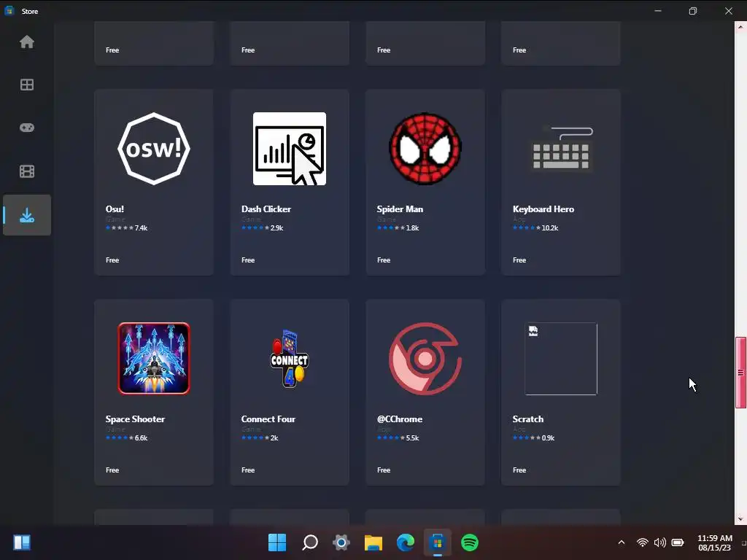Open the Osu! app icon
This screenshot has width=747, height=560.
coord(154,149)
